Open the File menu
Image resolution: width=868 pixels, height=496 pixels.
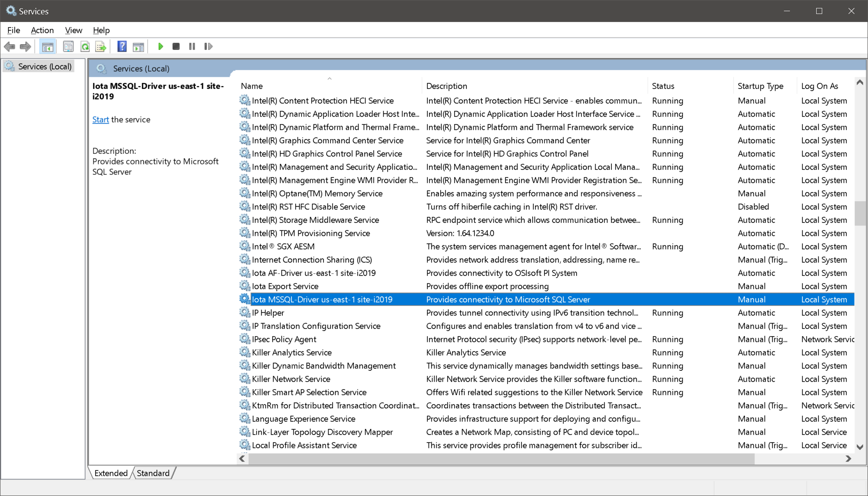tap(14, 30)
